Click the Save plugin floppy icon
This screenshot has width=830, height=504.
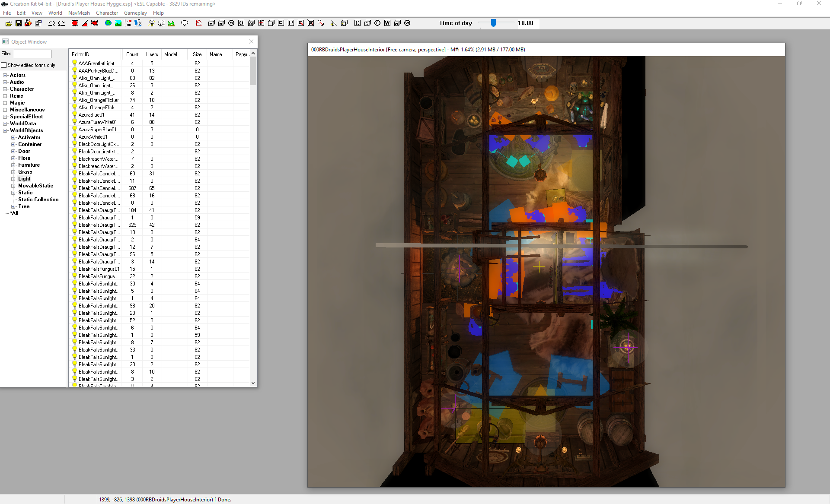click(x=19, y=23)
